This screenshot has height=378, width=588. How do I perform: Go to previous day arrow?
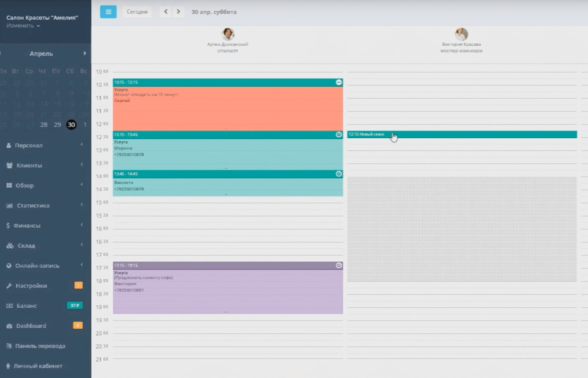pos(166,12)
